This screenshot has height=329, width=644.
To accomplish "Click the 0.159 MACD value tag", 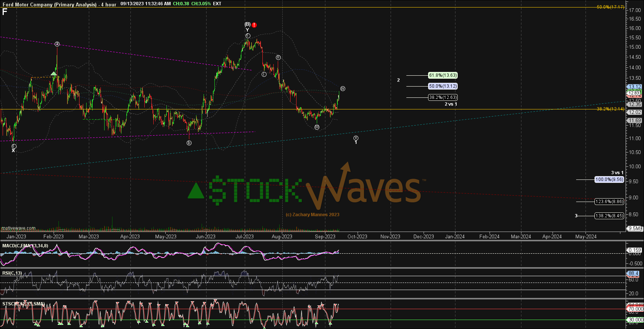I will tap(635, 250).
